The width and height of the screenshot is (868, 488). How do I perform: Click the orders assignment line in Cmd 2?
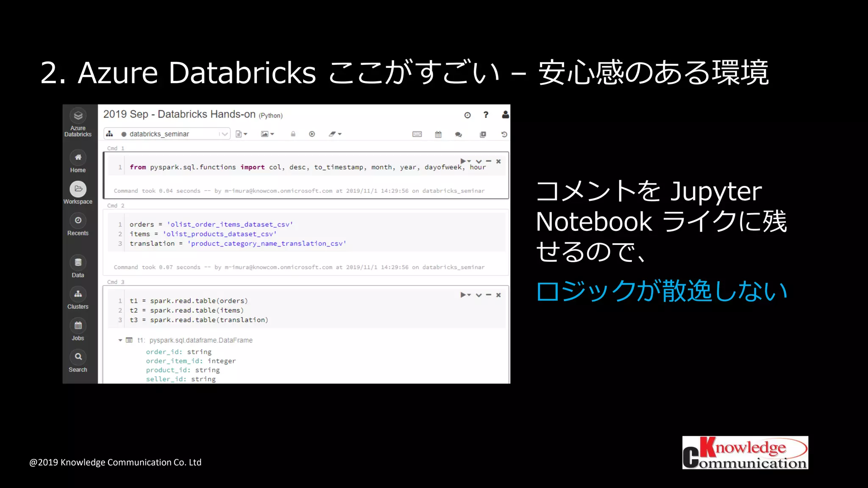click(211, 225)
